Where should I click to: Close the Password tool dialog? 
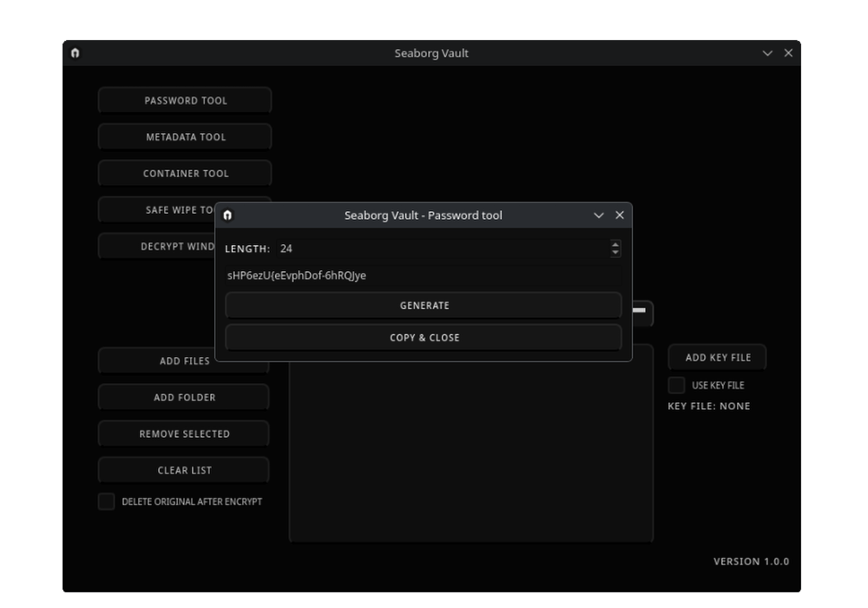[x=620, y=215]
